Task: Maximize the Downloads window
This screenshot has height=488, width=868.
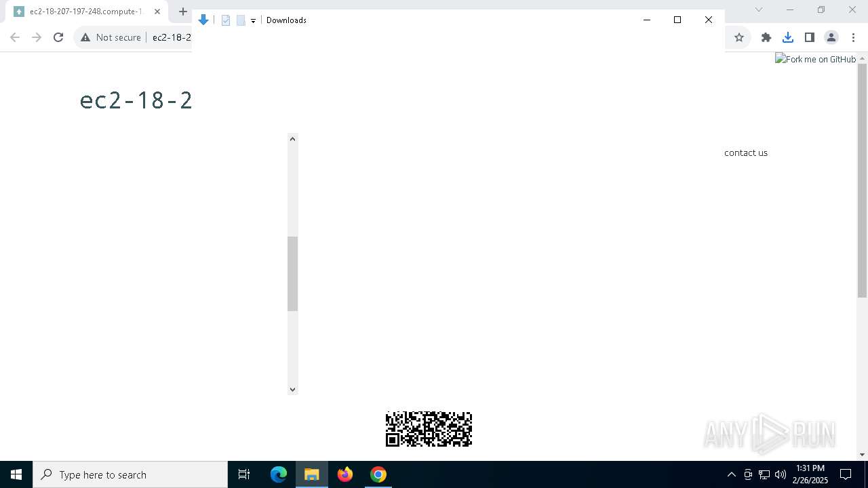Action: pos(677,20)
